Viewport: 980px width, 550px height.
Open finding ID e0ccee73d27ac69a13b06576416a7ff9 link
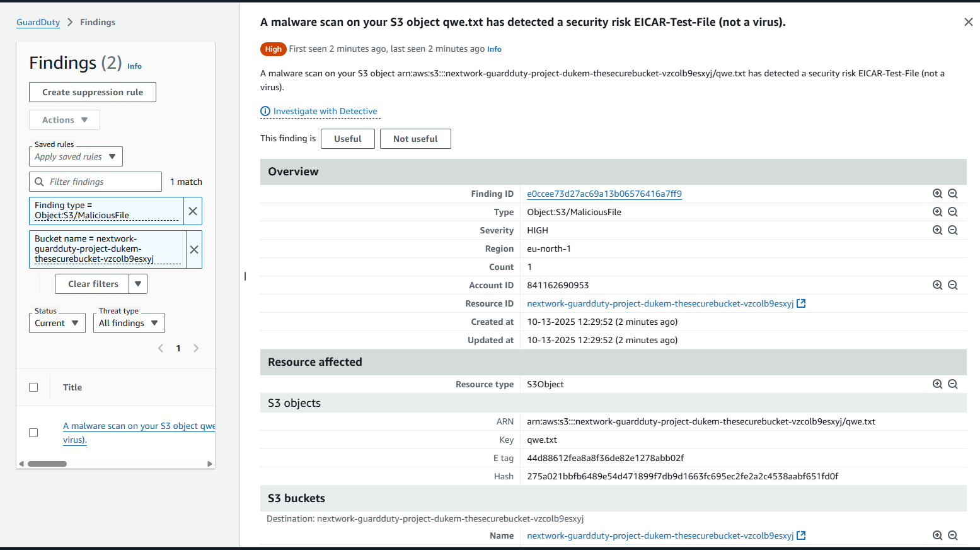[603, 194]
